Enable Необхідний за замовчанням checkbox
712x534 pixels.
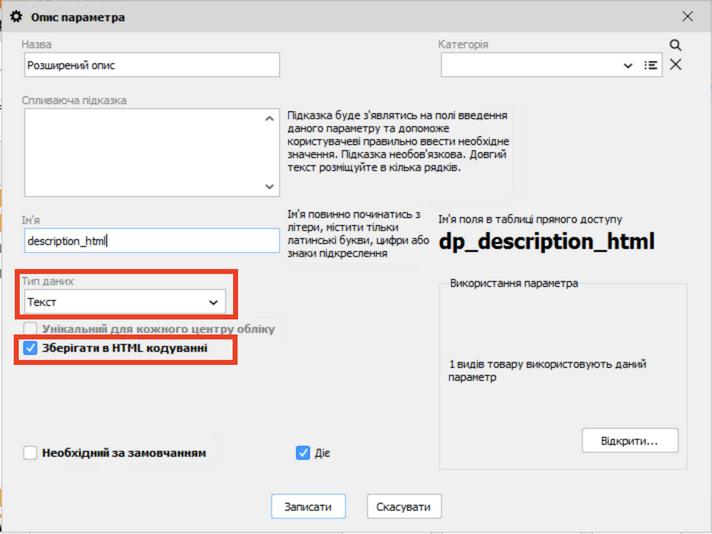coord(30,453)
